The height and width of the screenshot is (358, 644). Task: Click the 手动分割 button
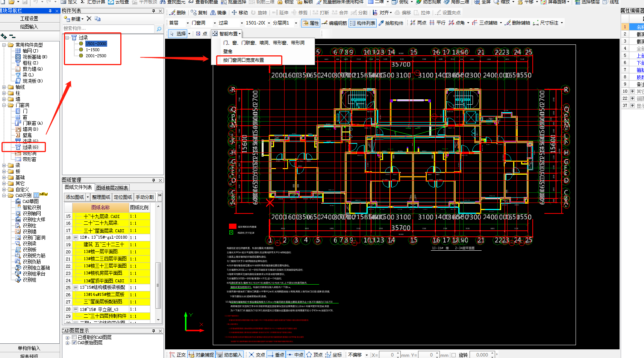[145, 197]
